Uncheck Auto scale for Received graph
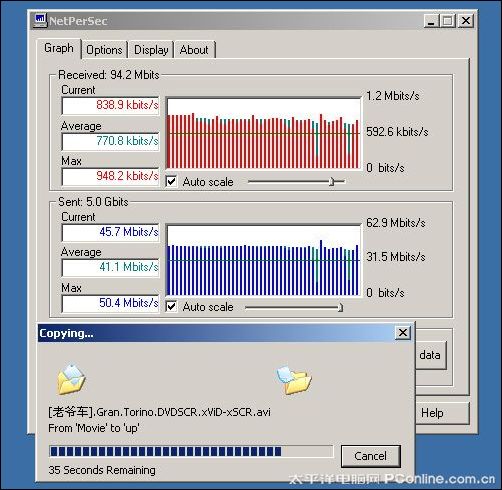Viewport: 502px width, 490px height. pyautogui.click(x=171, y=182)
